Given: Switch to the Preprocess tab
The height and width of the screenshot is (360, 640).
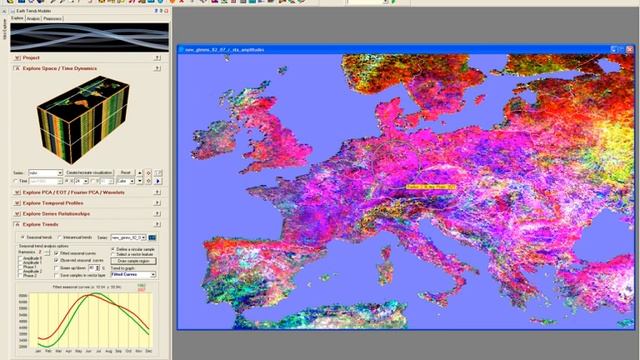Looking at the screenshot, I should (52, 18).
